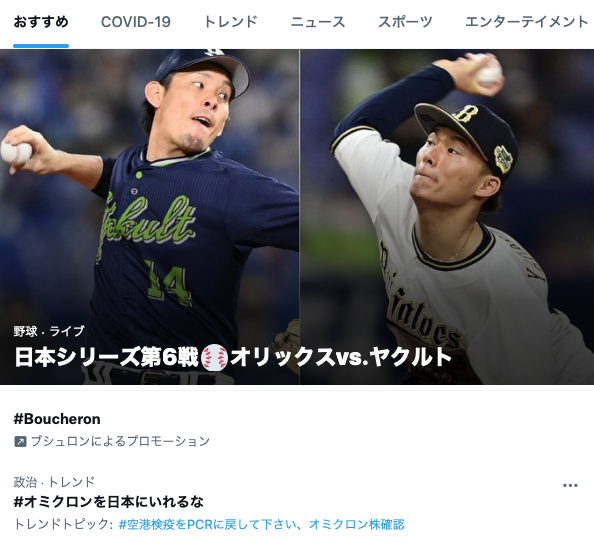The height and width of the screenshot is (543, 594).
Task: Open the オミクロン株確認 topic link
Action: click(x=356, y=524)
